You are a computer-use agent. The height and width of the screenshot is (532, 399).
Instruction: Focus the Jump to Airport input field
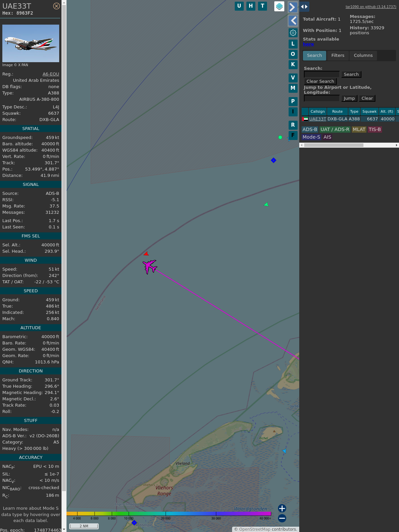322,98
